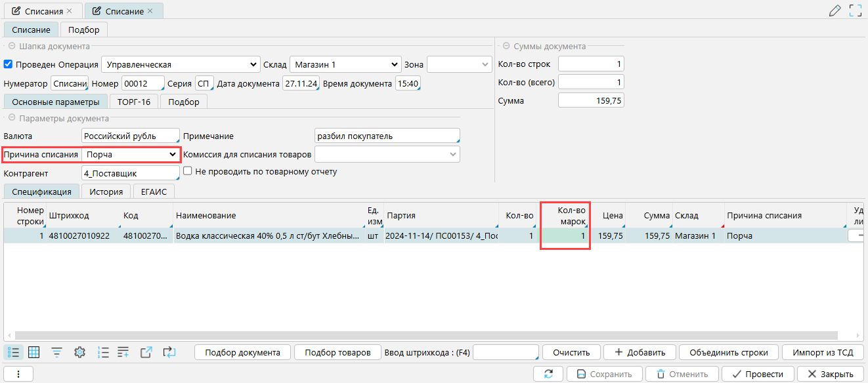Expand the Склад dropdown
This screenshot has width=868, height=383.
coord(394,64)
